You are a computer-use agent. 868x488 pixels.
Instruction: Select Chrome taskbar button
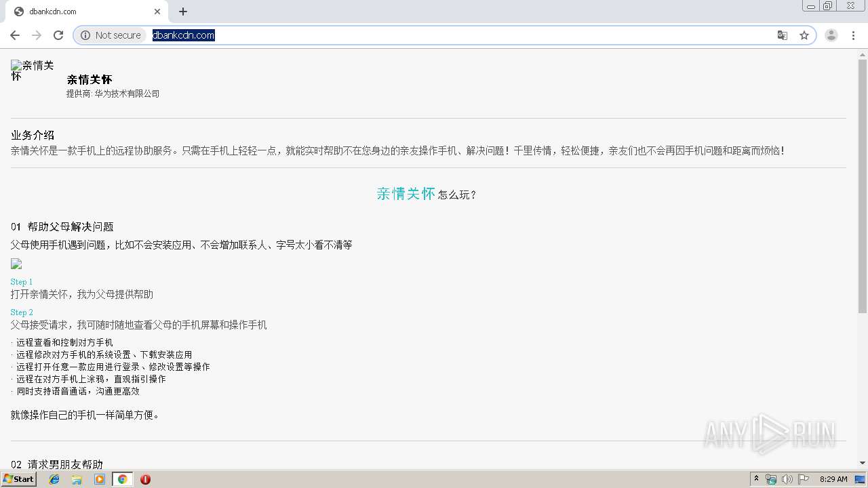coord(122,479)
